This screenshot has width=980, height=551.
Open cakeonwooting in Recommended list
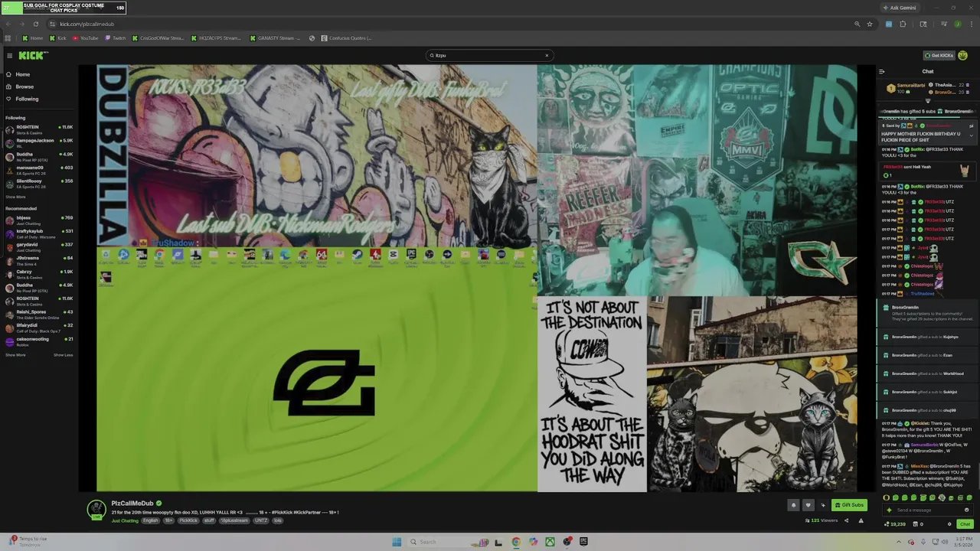(39, 341)
